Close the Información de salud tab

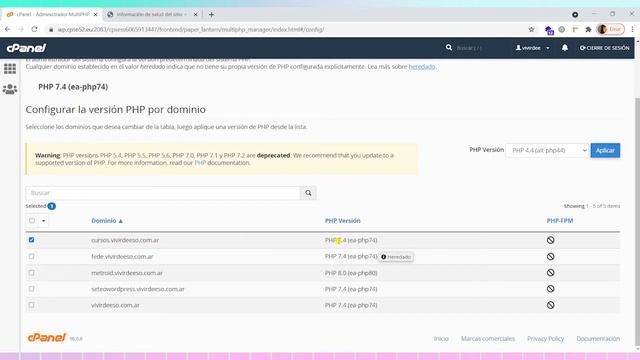(196, 14)
